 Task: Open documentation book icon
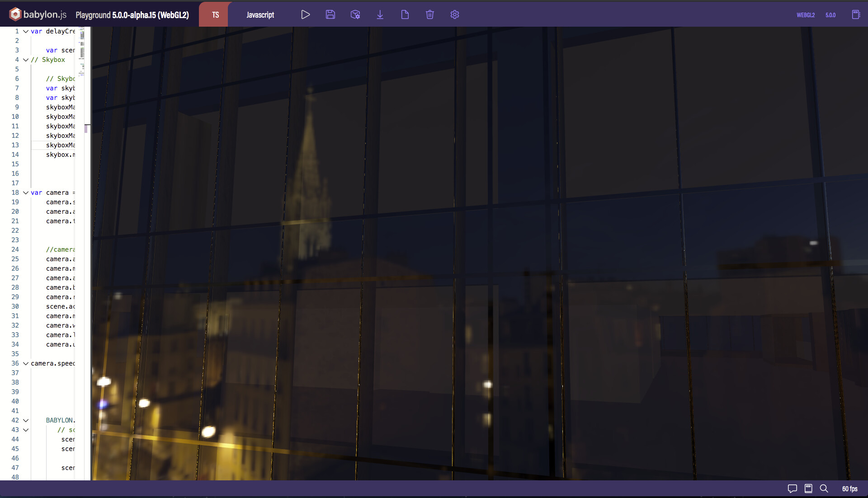tap(808, 489)
